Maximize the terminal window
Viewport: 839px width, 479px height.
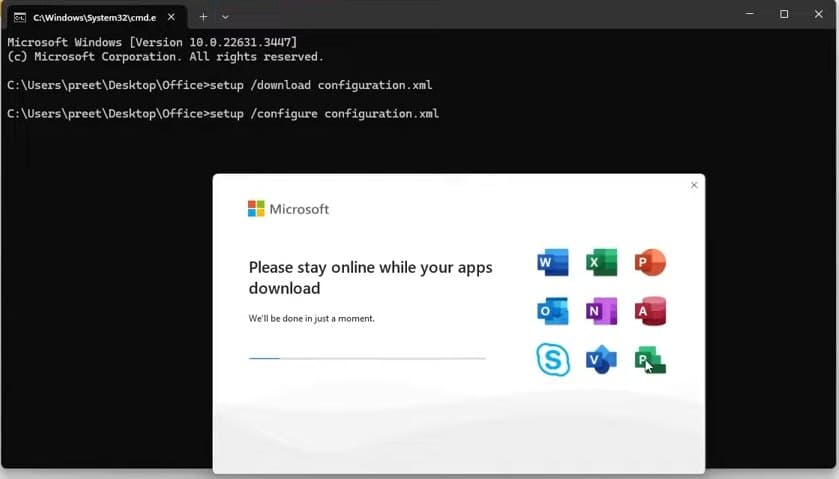pyautogui.click(x=784, y=14)
